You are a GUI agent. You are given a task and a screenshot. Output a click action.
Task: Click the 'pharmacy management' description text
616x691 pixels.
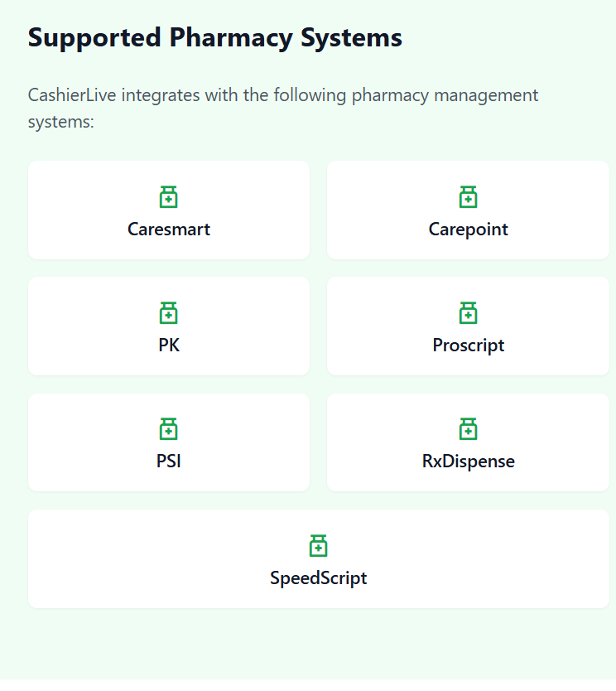point(445,95)
